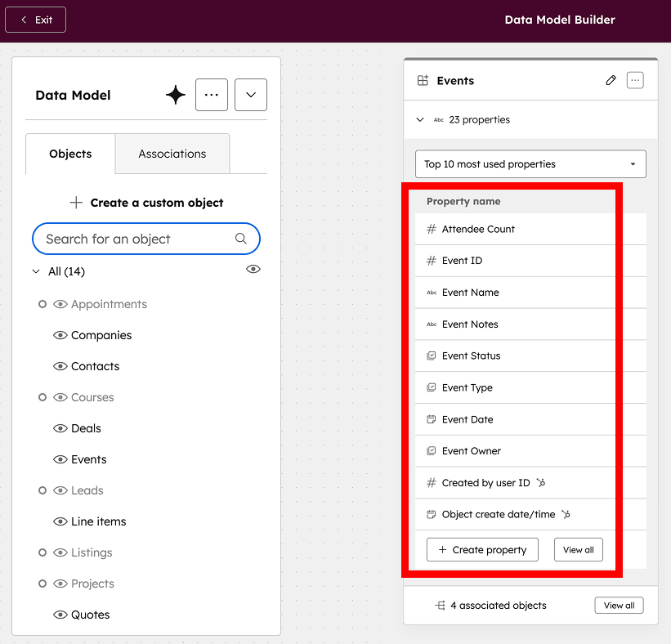Click the Events card object icon
The height and width of the screenshot is (644, 671).
coord(423,80)
